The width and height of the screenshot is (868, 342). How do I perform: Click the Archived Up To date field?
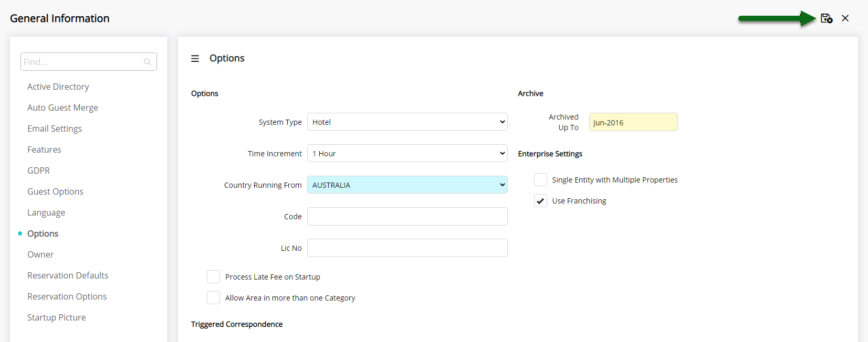[x=633, y=122]
